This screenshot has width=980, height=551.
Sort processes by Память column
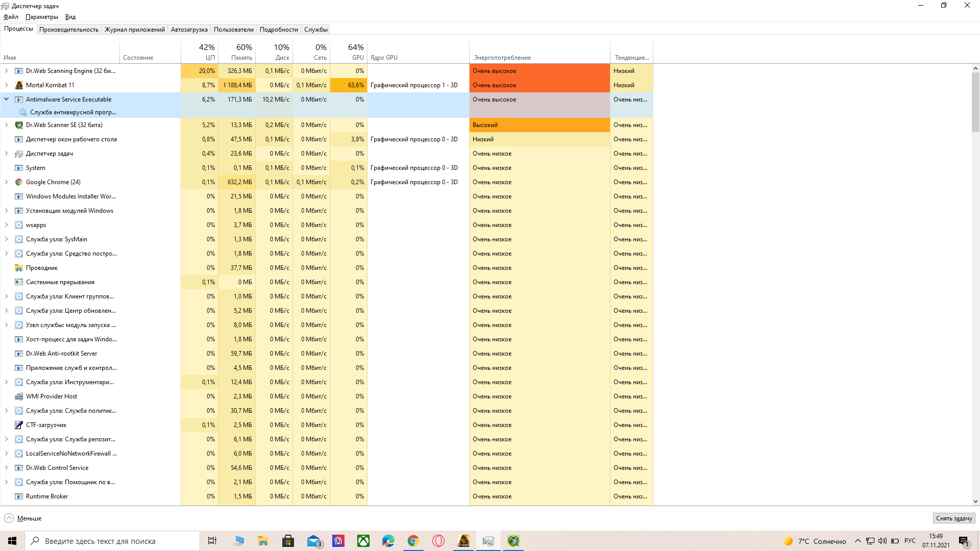click(237, 52)
